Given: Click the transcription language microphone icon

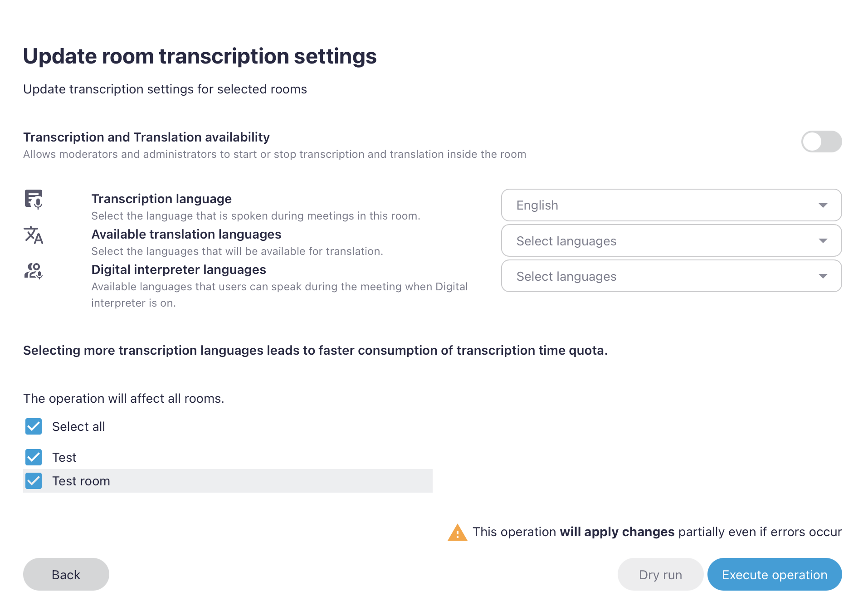Looking at the screenshot, I should pyautogui.click(x=34, y=200).
